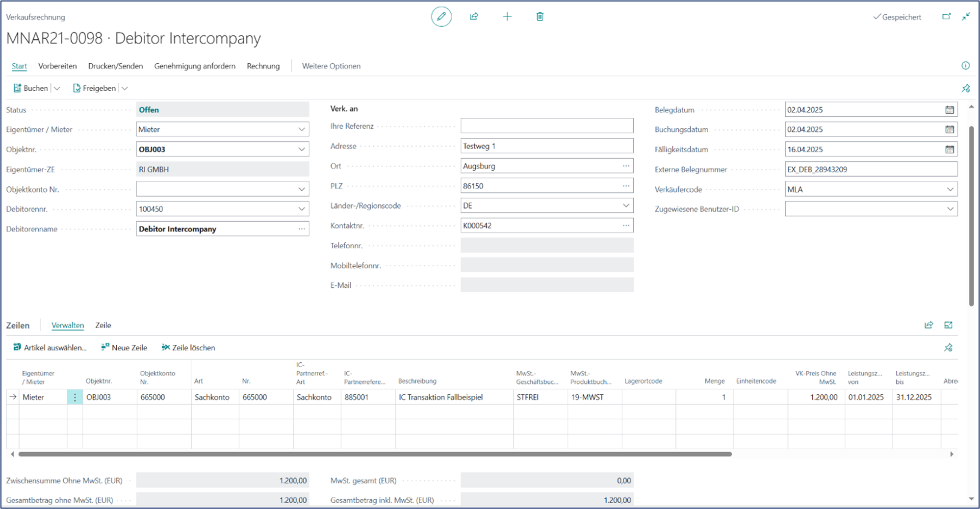Viewport: 980px width, 509px height.
Task: Click the Zeile löschen button
Action: click(188, 348)
